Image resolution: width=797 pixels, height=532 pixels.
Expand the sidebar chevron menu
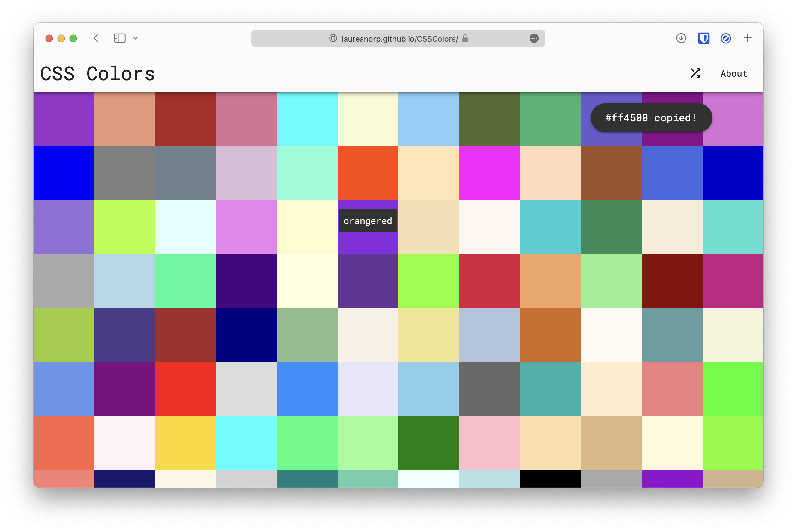(136, 38)
